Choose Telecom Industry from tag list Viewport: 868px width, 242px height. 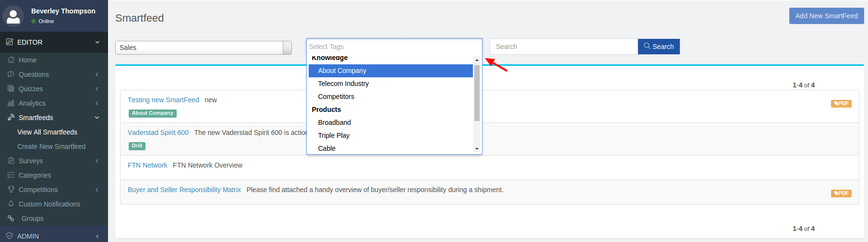(x=343, y=84)
